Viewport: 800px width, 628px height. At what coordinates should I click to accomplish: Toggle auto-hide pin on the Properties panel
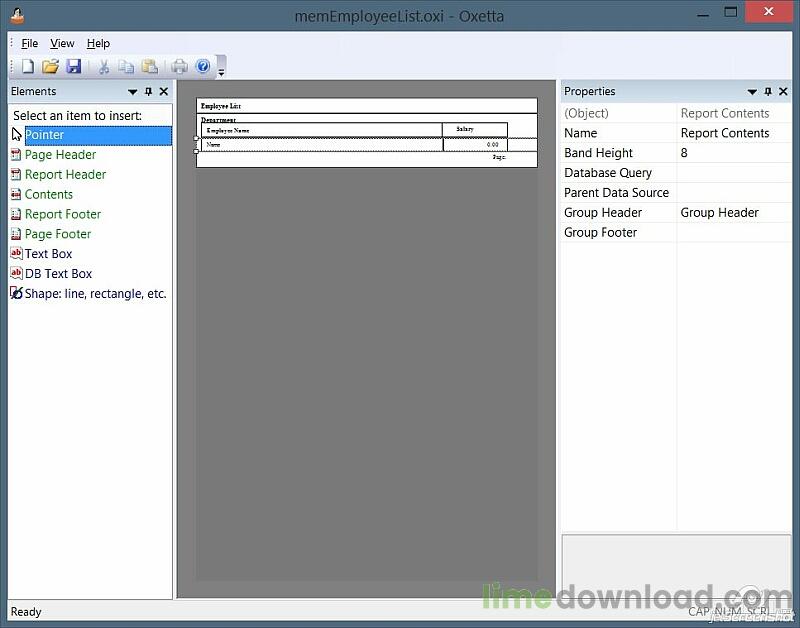pyautogui.click(x=768, y=92)
